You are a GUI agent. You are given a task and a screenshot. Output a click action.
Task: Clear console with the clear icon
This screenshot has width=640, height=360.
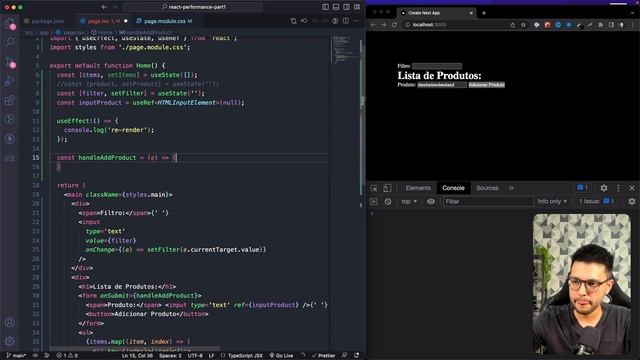click(388, 202)
